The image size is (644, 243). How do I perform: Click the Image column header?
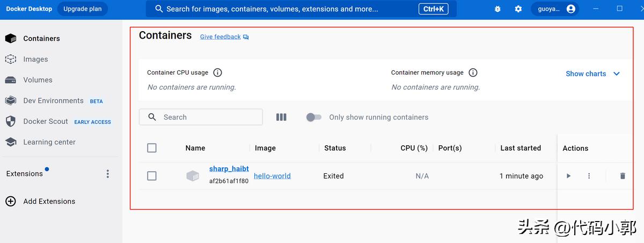[265, 148]
